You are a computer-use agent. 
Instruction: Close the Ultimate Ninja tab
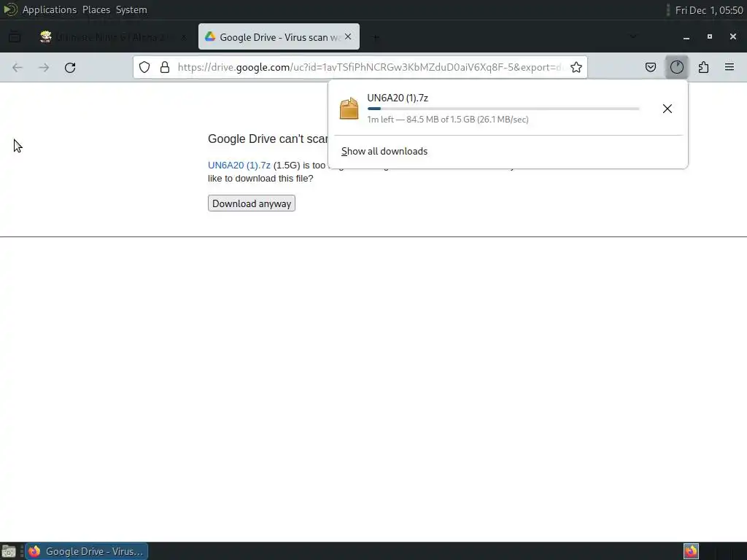[x=184, y=37]
